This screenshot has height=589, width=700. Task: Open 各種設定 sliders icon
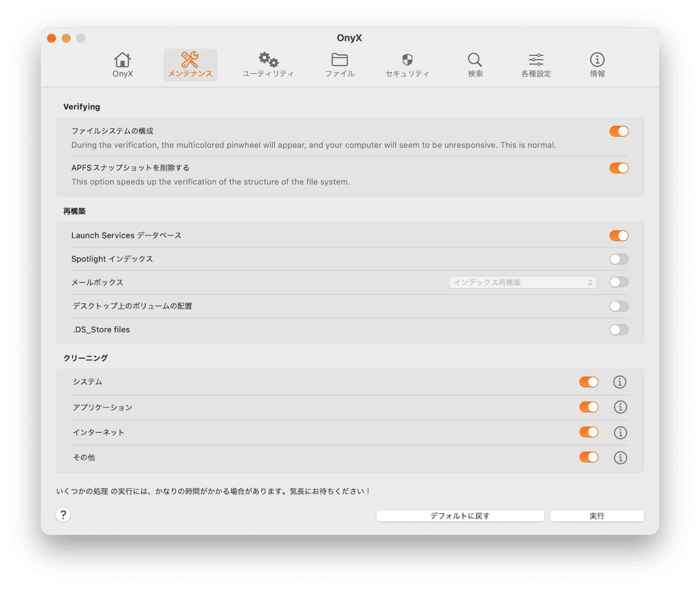tap(536, 60)
